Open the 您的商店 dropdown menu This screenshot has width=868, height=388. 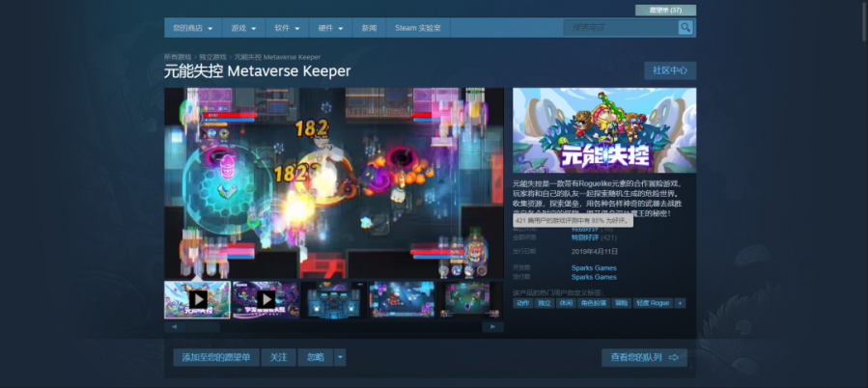(193, 28)
